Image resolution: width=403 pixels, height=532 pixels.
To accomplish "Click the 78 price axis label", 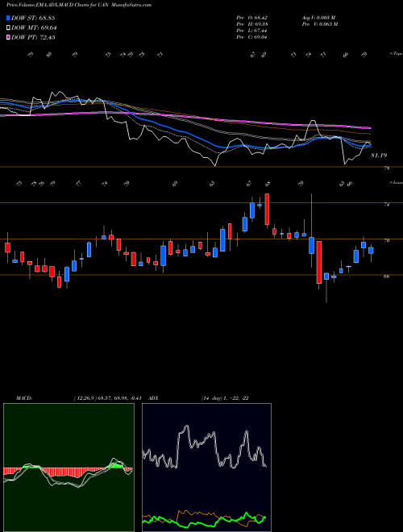I will click(386, 168).
